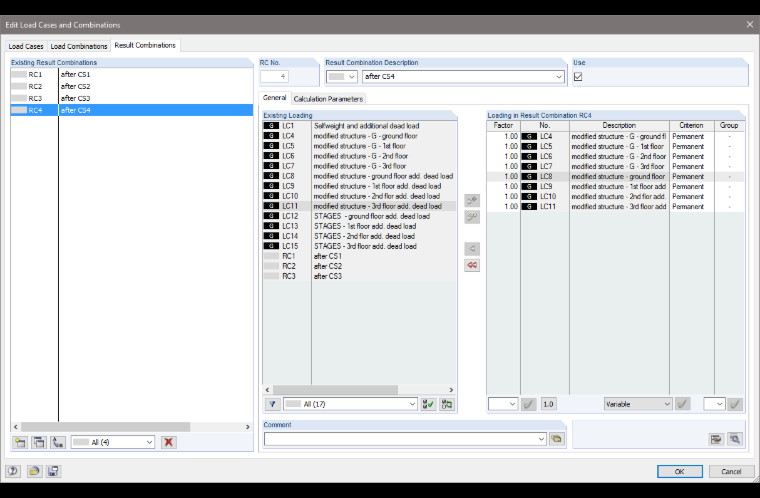The height and width of the screenshot is (498, 760).
Task: Click the copy result combination icon
Action: pos(39,442)
